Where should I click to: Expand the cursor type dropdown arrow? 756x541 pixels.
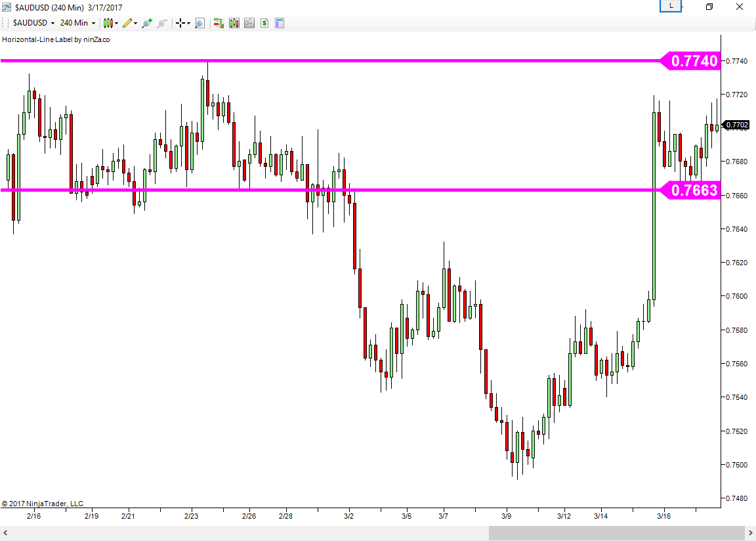coord(188,23)
